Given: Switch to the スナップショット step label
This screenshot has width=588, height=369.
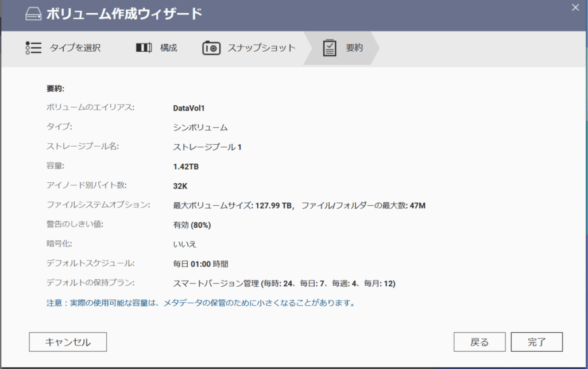Looking at the screenshot, I should point(261,48).
